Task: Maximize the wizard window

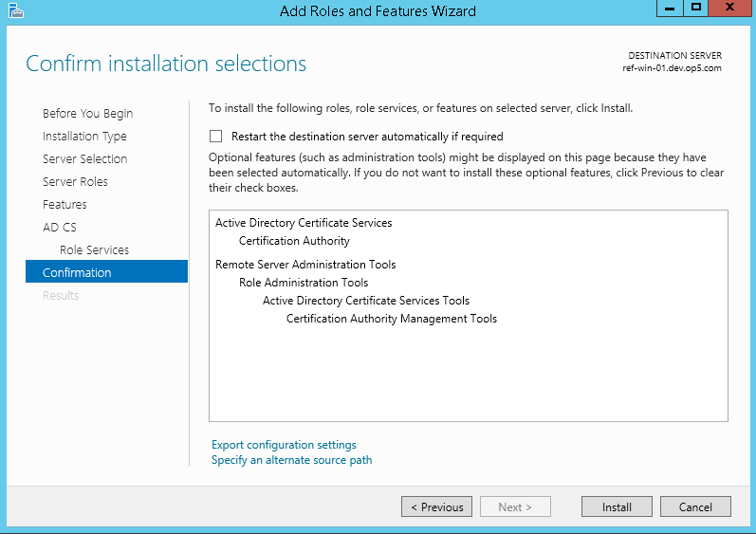Action: point(695,9)
